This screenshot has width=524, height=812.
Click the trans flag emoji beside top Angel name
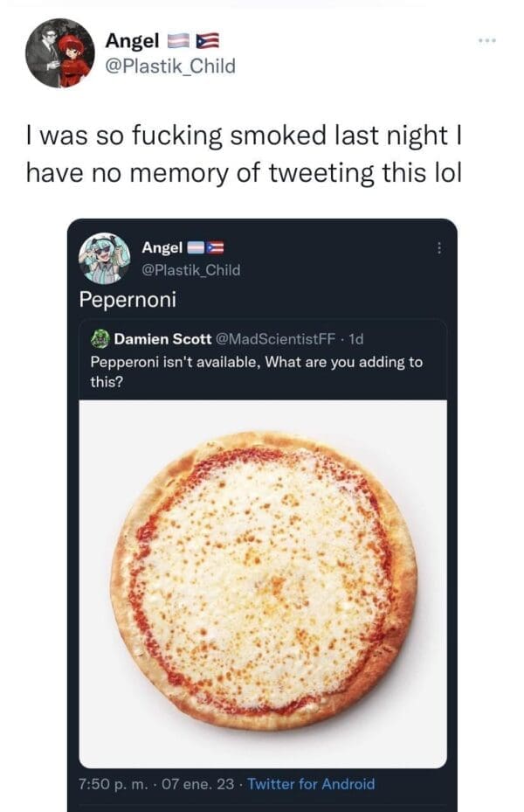[180, 40]
